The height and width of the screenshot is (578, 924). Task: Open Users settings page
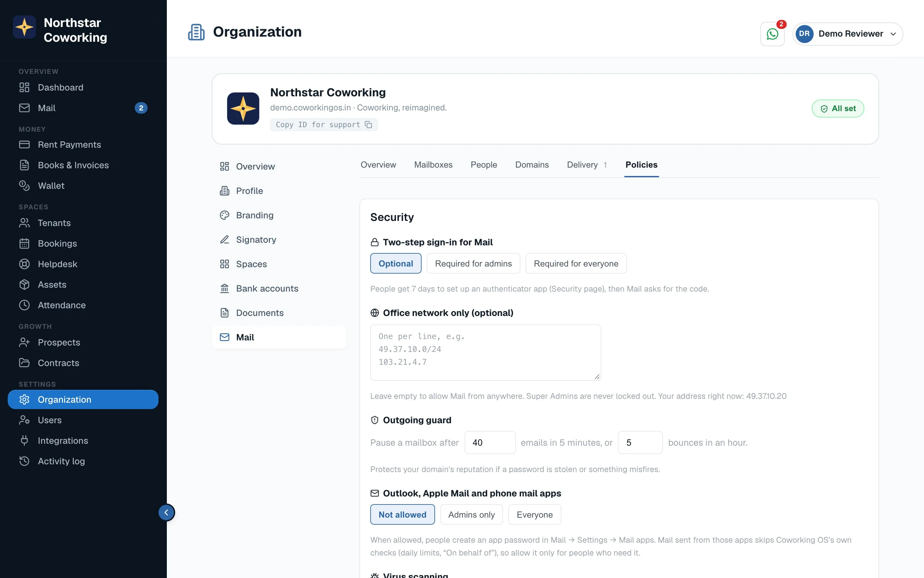pos(83,420)
